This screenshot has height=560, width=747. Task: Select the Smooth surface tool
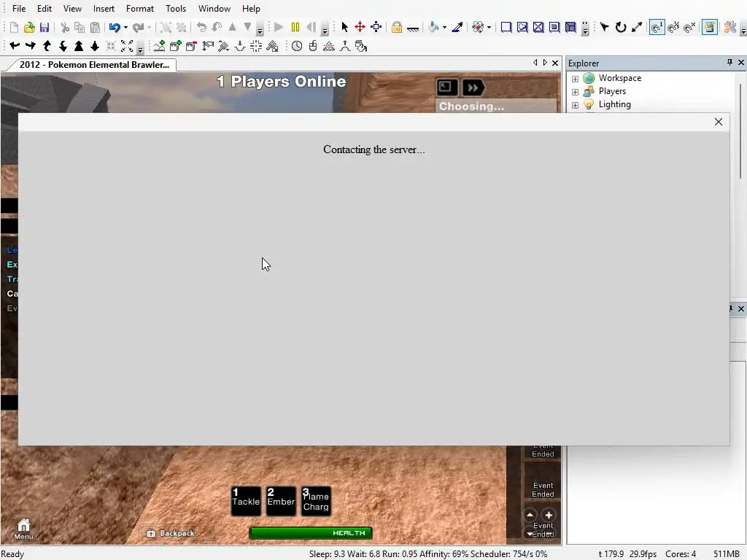[x=506, y=27]
